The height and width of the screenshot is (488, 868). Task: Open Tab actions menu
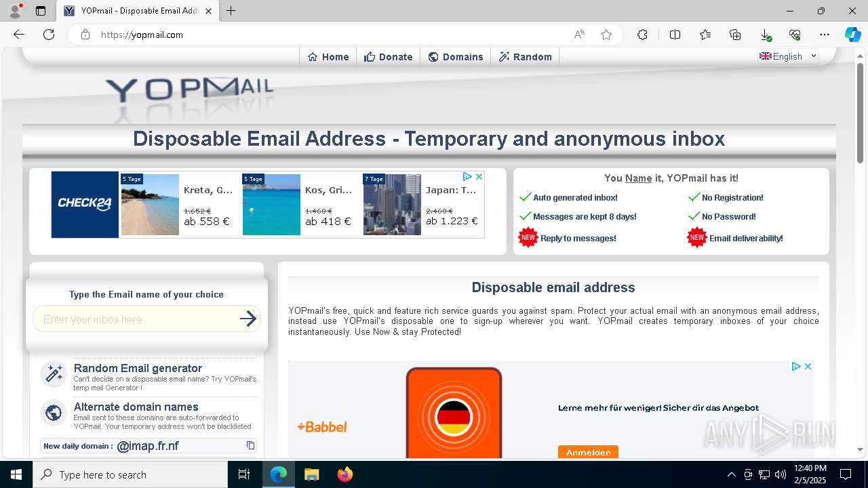click(41, 11)
